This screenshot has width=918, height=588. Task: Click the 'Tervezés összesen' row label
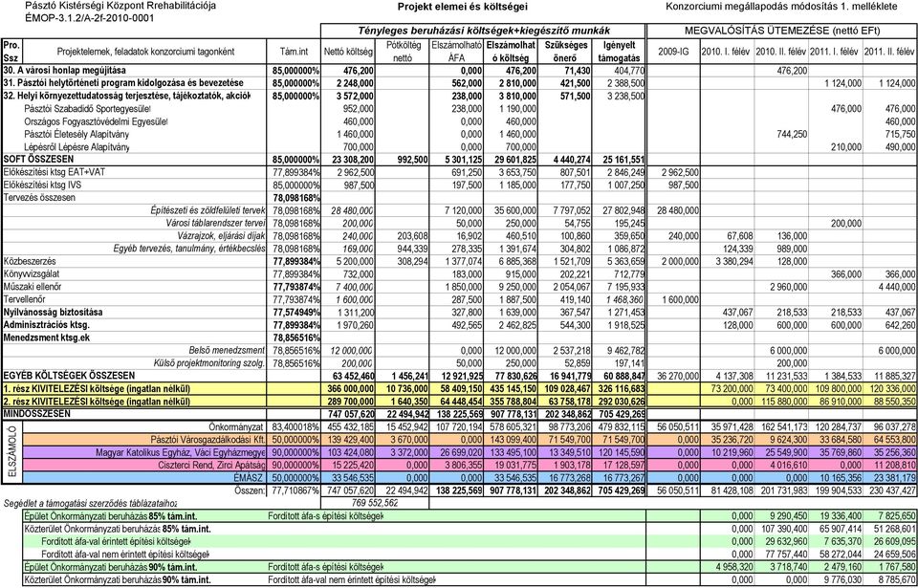(39, 197)
